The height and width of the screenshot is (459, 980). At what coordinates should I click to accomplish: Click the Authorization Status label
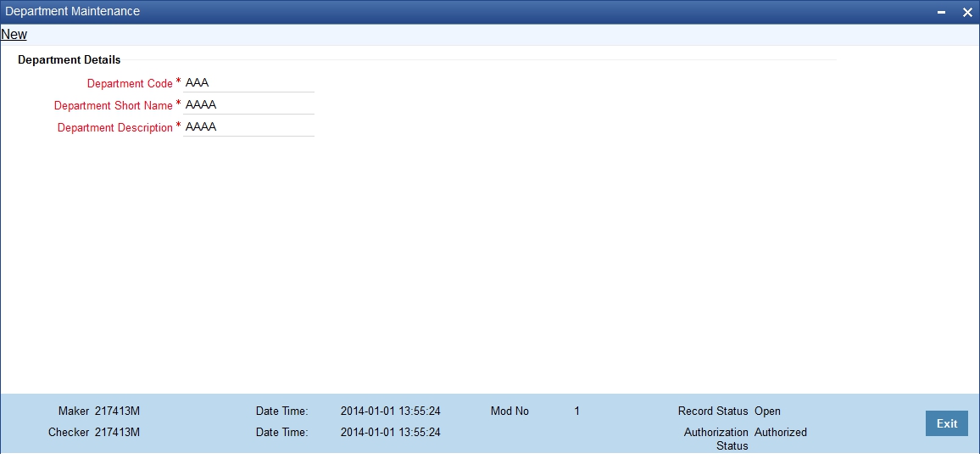click(716, 439)
